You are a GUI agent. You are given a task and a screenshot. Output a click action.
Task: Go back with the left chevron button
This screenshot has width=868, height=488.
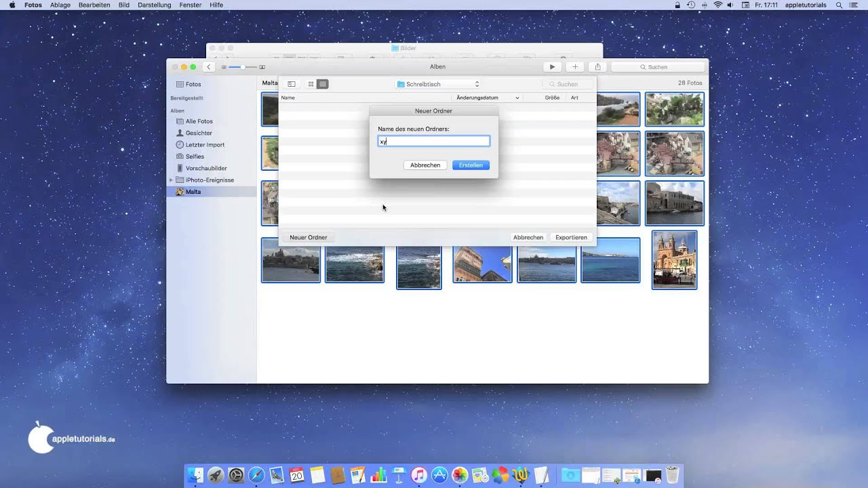[x=210, y=67]
